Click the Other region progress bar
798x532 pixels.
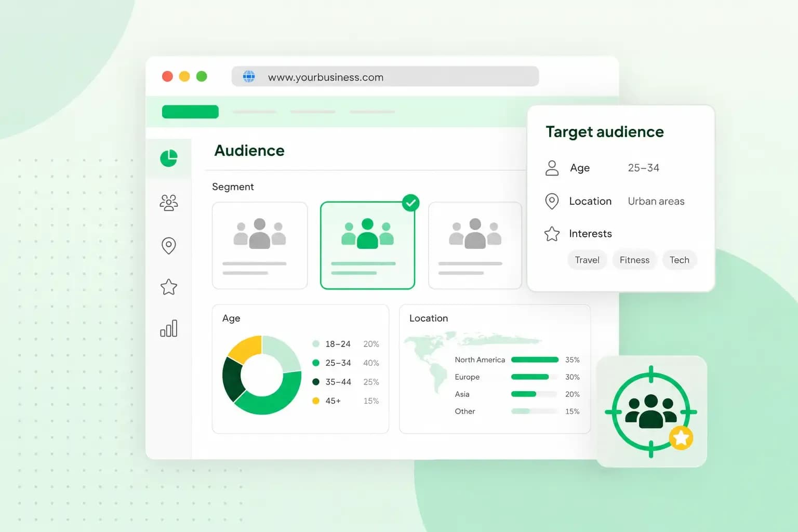535,411
